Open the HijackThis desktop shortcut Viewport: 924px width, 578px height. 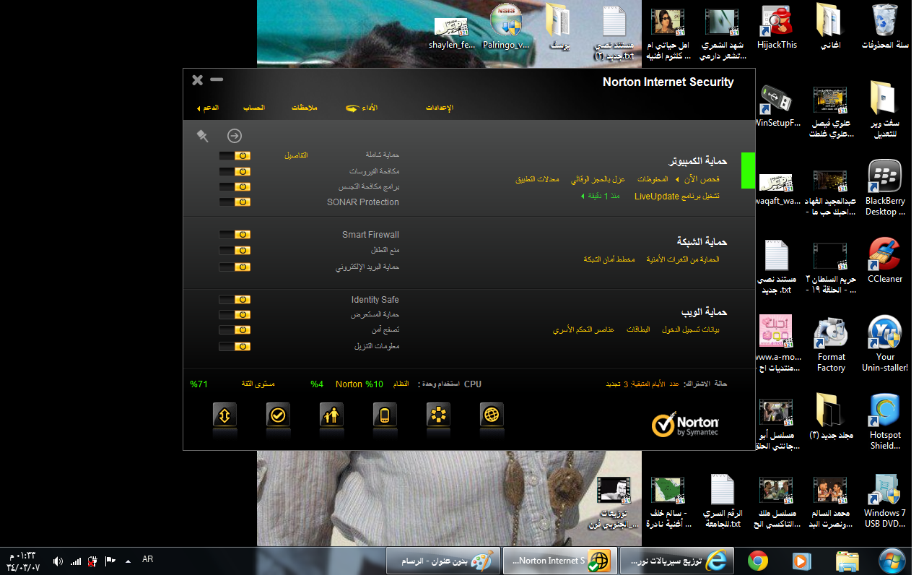click(x=777, y=27)
